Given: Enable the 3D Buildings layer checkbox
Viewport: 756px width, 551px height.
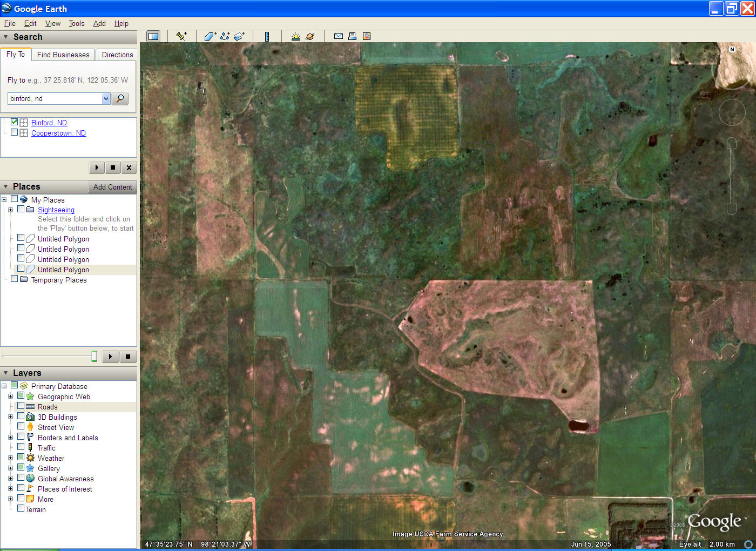Looking at the screenshot, I should click(x=21, y=416).
